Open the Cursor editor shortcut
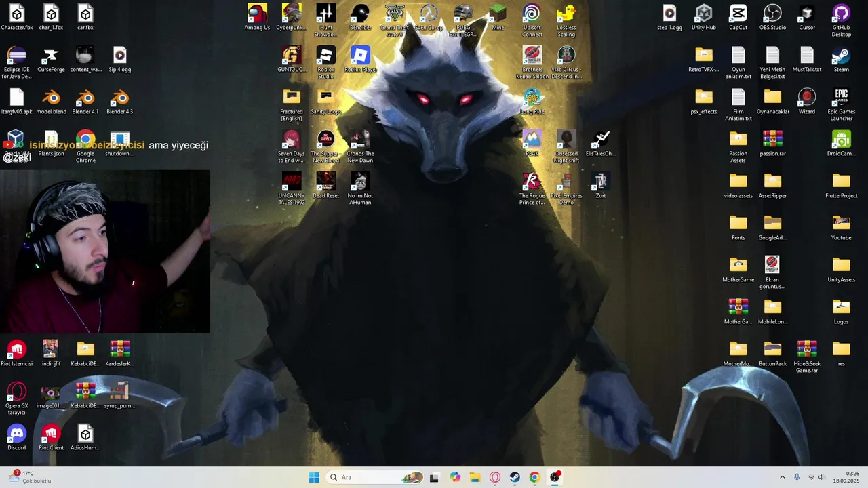868x488 pixels. point(807,18)
